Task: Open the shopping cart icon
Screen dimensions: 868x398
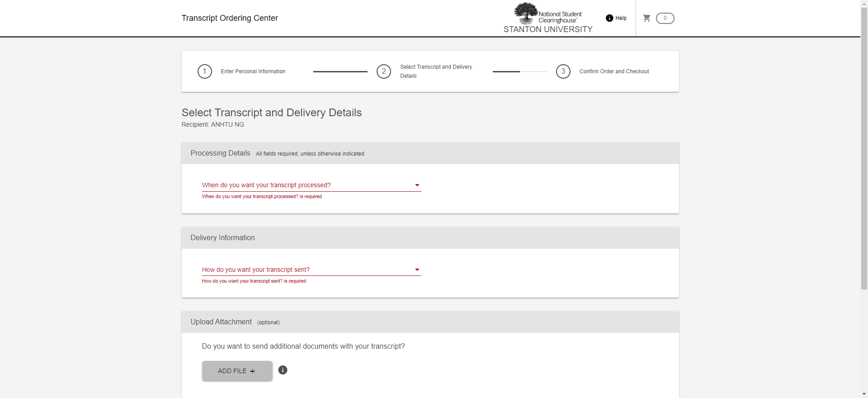Action: coord(646,18)
